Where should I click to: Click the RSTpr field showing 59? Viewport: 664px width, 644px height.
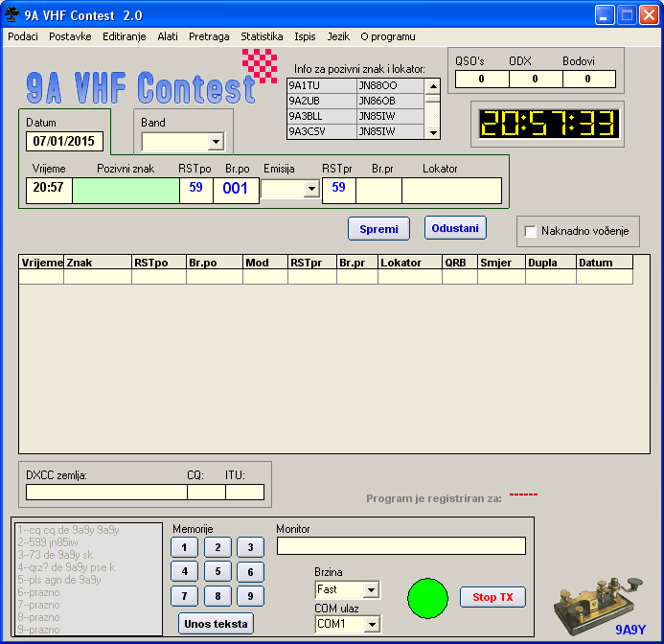coord(339,191)
